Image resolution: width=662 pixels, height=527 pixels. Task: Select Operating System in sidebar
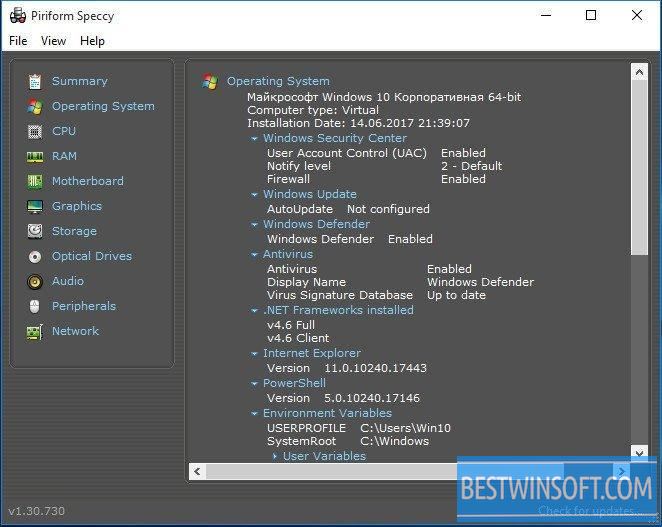click(x=103, y=106)
